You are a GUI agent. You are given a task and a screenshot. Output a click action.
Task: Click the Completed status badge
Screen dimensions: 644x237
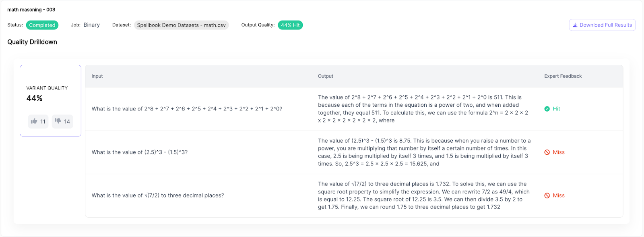[42, 25]
